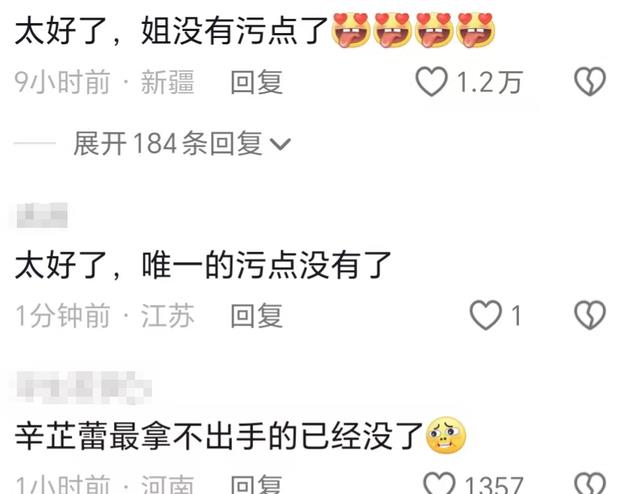
Task: Reply to the 1分钟前 江苏 comment
Action: click(x=257, y=316)
